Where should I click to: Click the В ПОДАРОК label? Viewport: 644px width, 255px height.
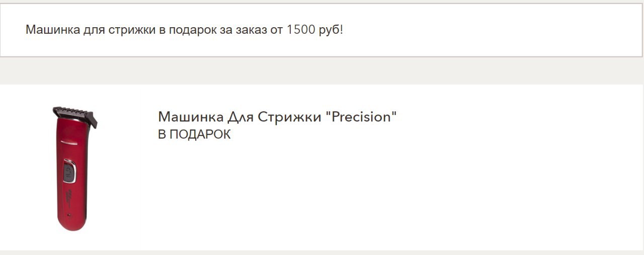tap(194, 135)
